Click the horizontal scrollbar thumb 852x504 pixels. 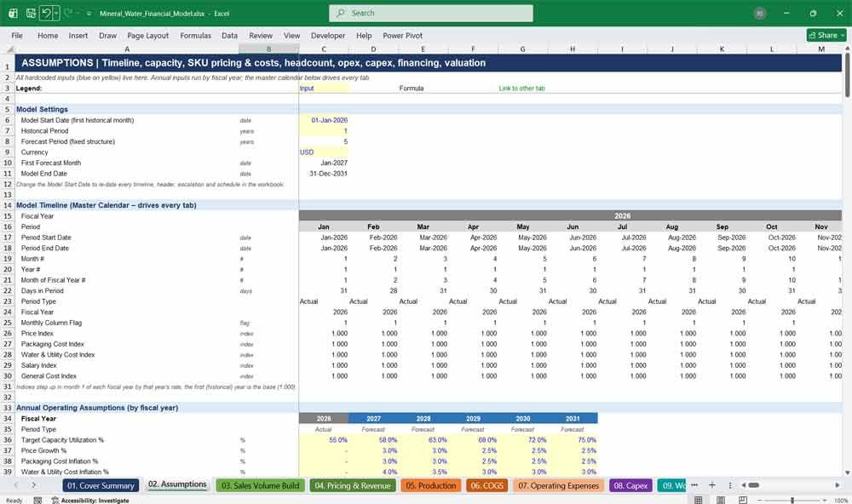point(753,485)
